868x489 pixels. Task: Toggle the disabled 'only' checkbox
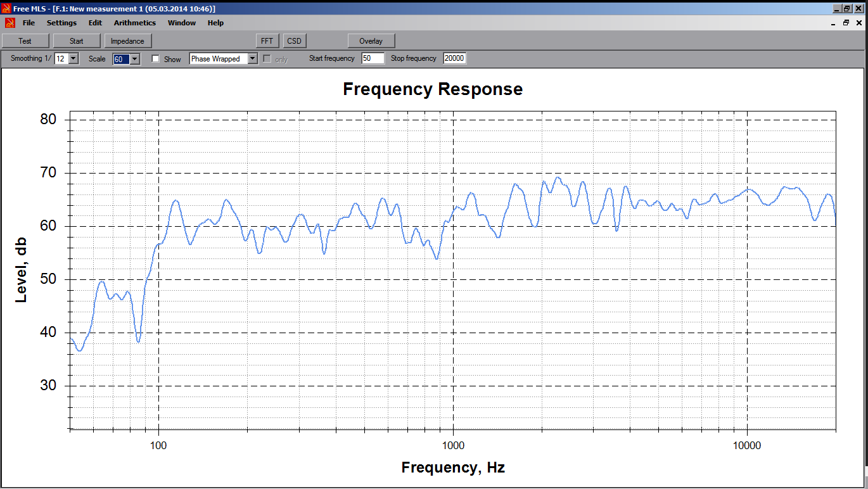pos(267,59)
